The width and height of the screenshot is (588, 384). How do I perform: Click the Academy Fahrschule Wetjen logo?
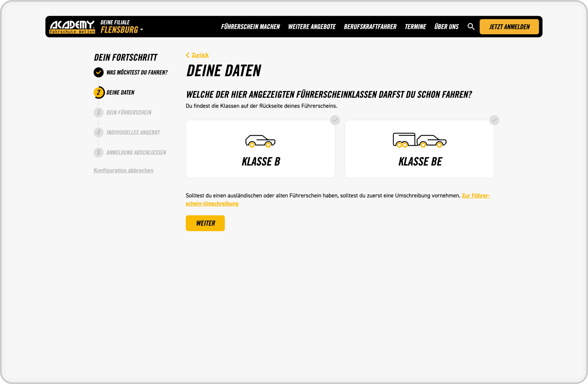(x=72, y=27)
